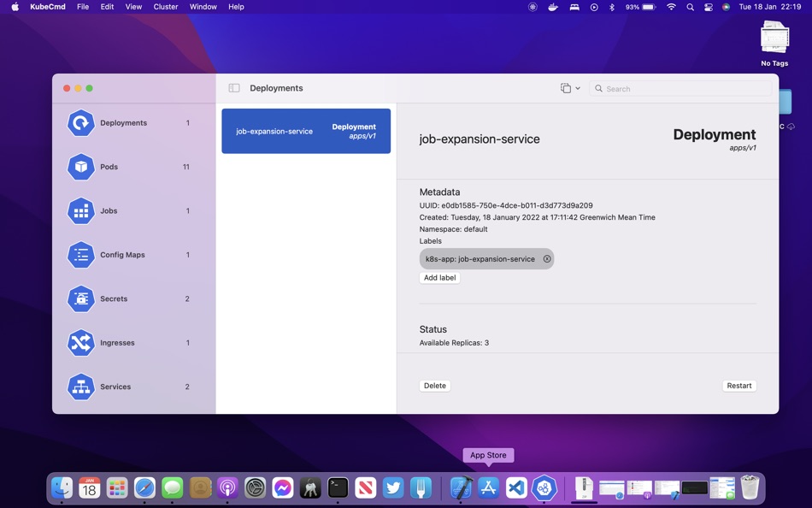
Task: Open the Jobs section in sidebar
Action: click(x=128, y=211)
